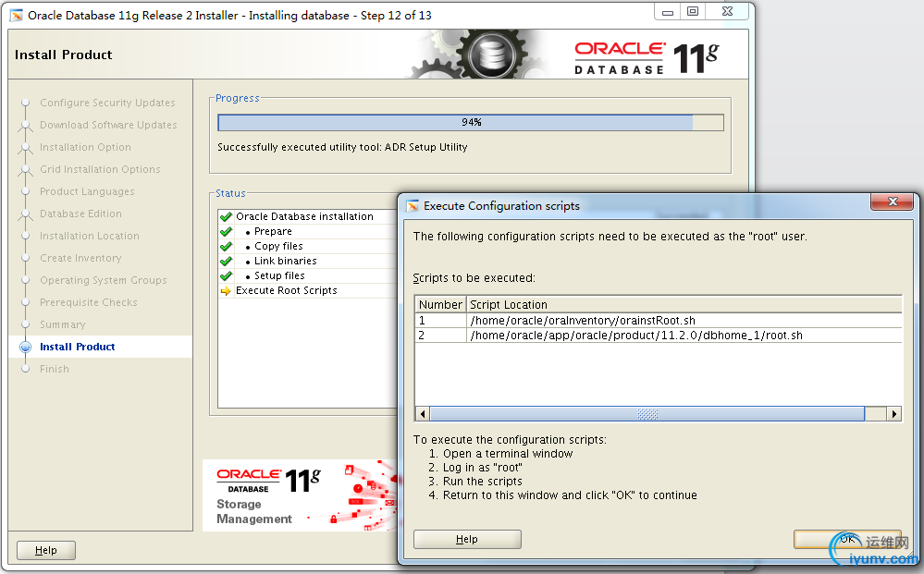Viewport: 924px width, 574px height.
Task: Select Finish step in sidebar
Action: [x=55, y=369]
